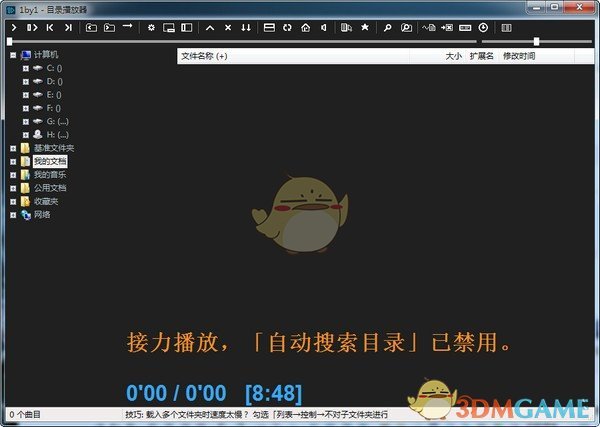Screen dimensions: 600x427
Task: Click the double down-arrows sort icon
Action: click(x=246, y=28)
